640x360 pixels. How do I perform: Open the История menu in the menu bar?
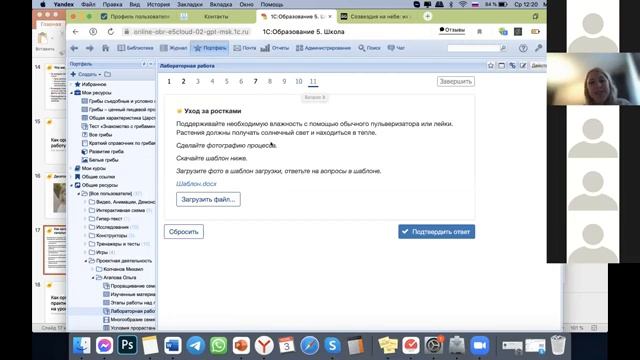(x=158, y=4)
